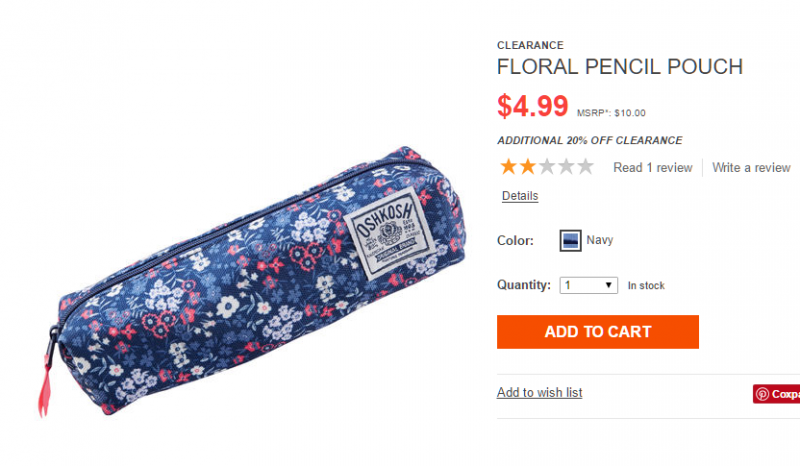Click Add to wish list
Viewport: 800px width, 466px height.
click(539, 393)
